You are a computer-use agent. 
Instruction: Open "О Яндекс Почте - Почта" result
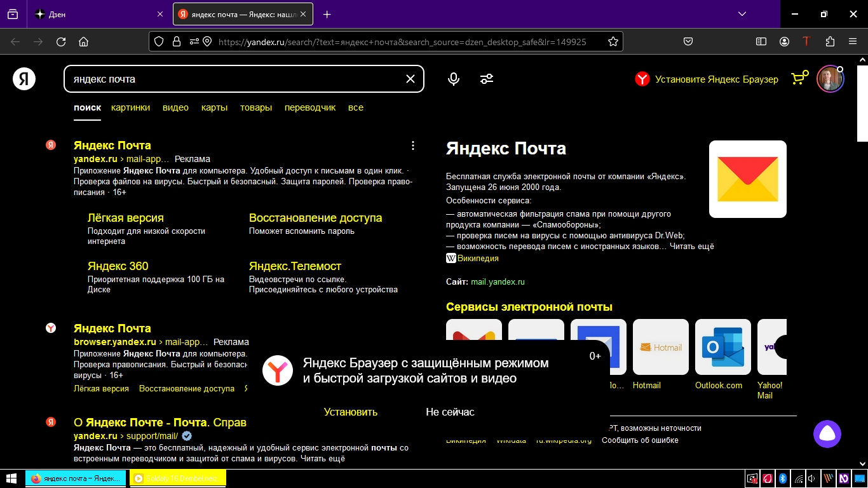point(160,423)
